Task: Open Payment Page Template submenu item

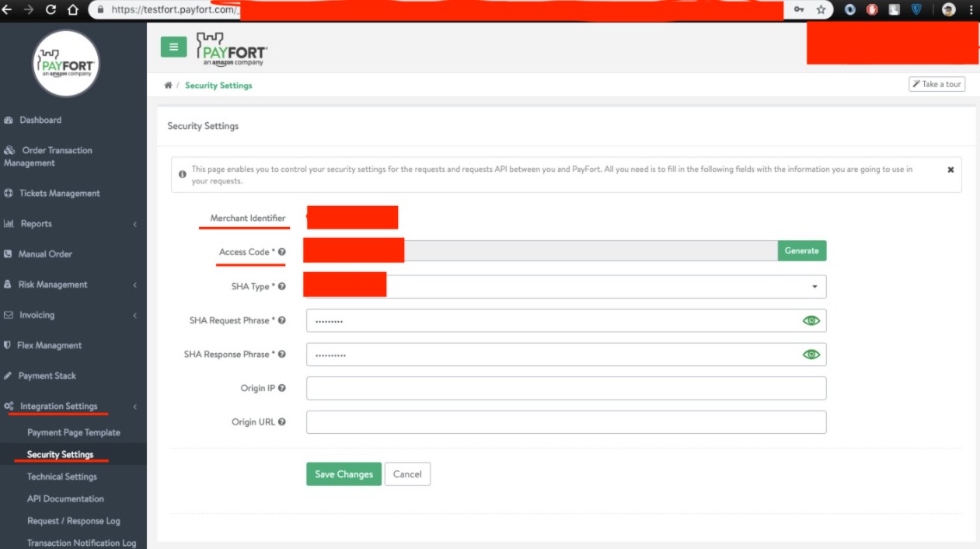Action: (x=73, y=432)
